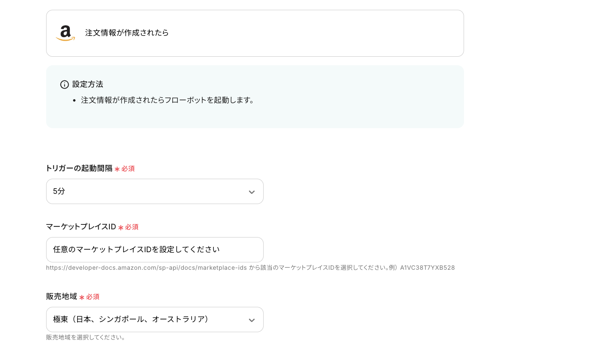604x364 pixels.
Task: Click the 設定方法 heading
Action: [88, 84]
